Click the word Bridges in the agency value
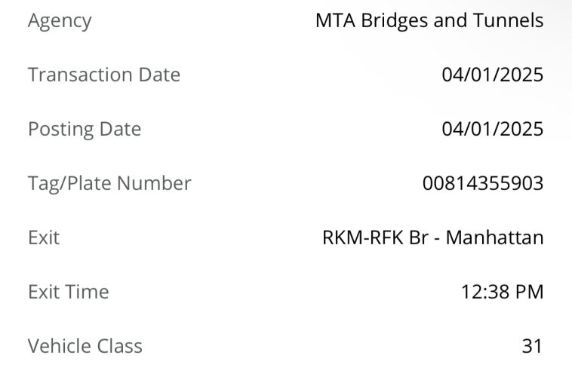The image size is (572, 392). click(395, 21)
